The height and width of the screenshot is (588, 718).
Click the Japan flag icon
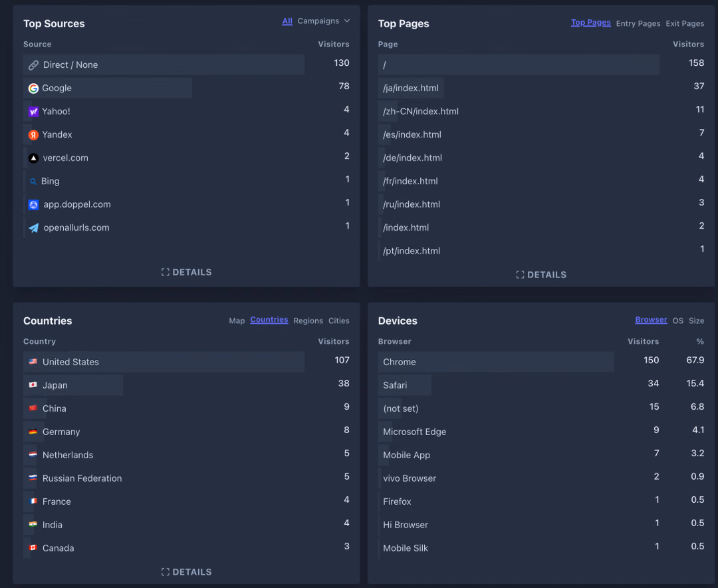click(33, 385)
